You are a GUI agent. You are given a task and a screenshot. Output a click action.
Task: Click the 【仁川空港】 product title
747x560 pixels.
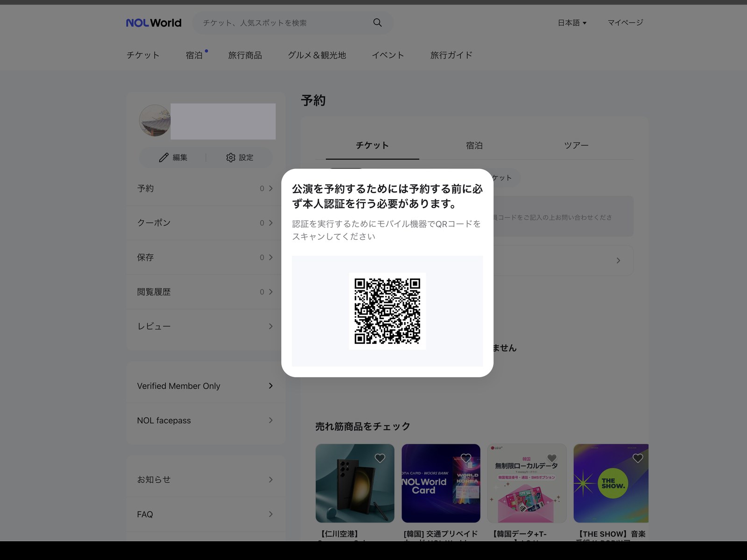339,534
